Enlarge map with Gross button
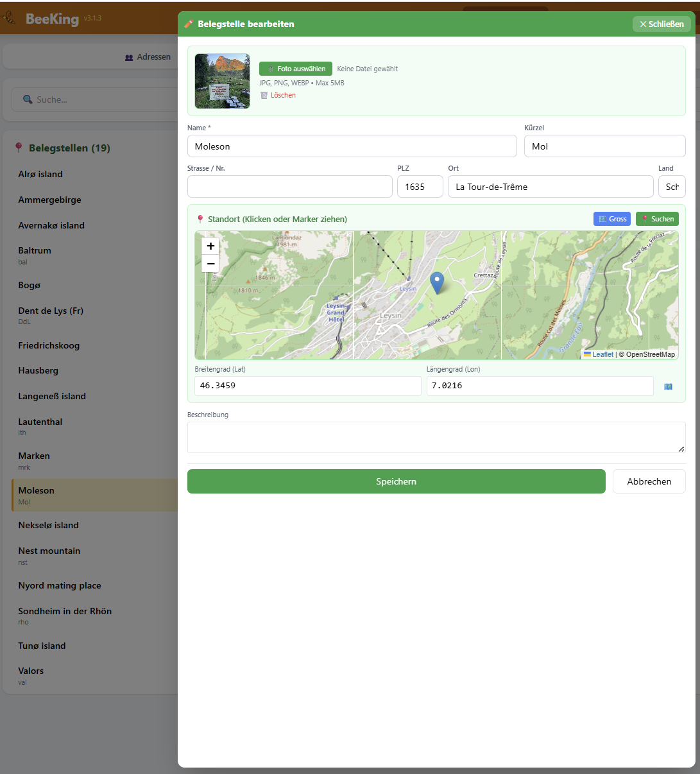The image size is (700, 774). tap(612, 219)
